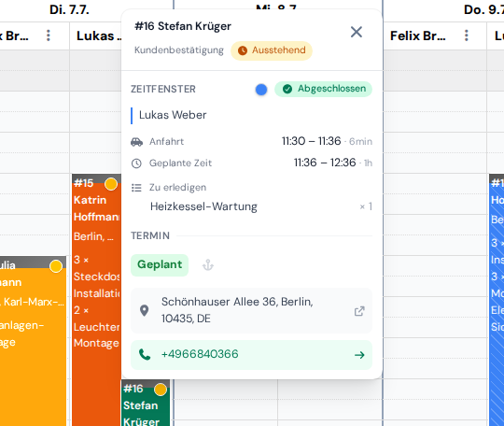Click yellow status dot on Karl-Marx appointment

[x=56, y=266]
